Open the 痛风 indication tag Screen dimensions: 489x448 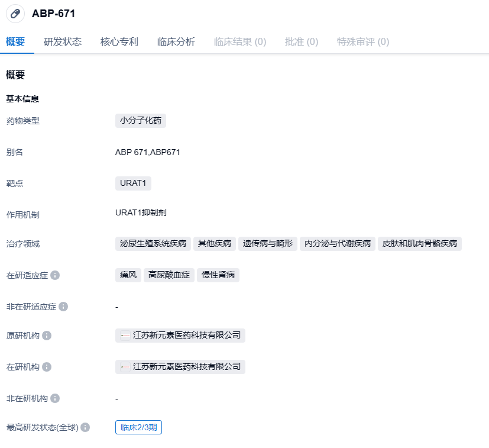tap(128, 275)
